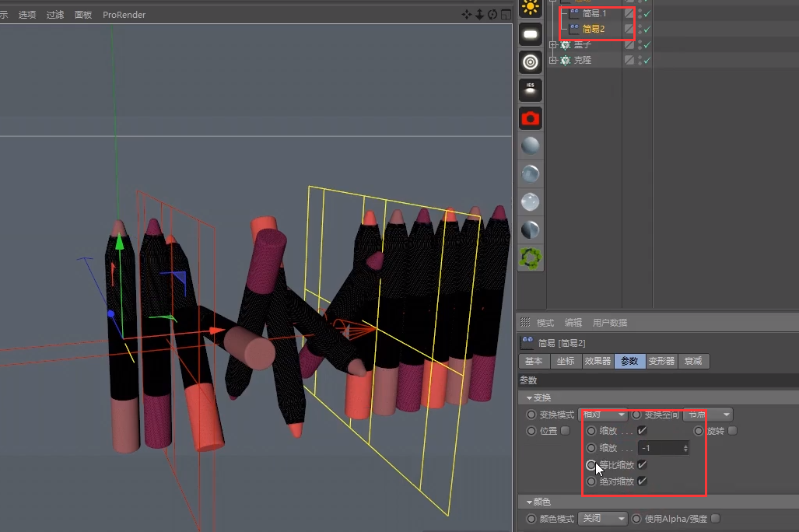
Task: Click the layer square for 简易.1
Action: coord(629,14)
